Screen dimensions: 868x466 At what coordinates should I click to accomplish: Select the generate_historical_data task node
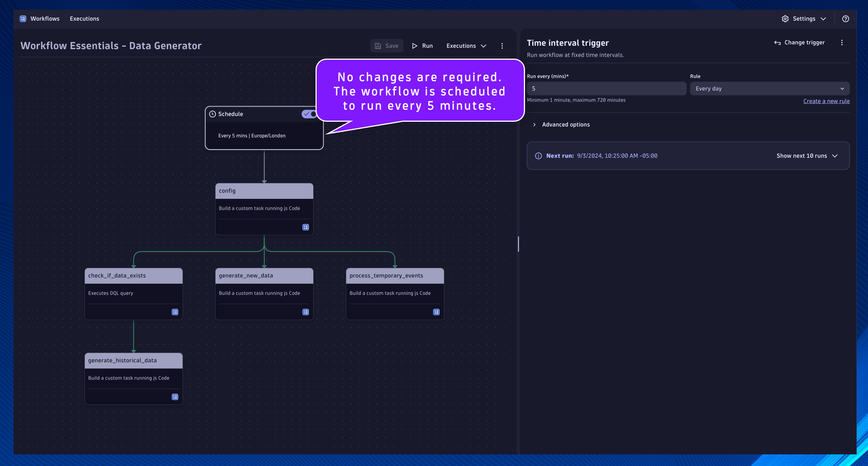[x=134, y=379]
